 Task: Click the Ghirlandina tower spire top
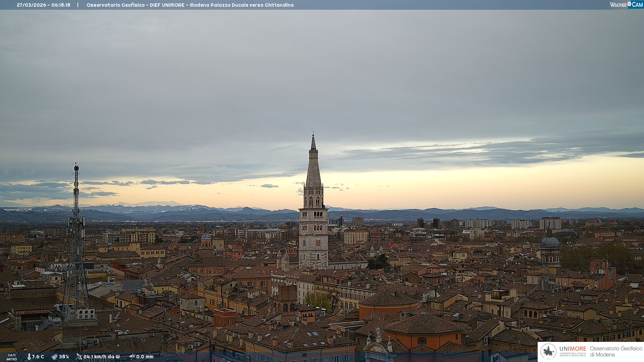pos(313,138)
